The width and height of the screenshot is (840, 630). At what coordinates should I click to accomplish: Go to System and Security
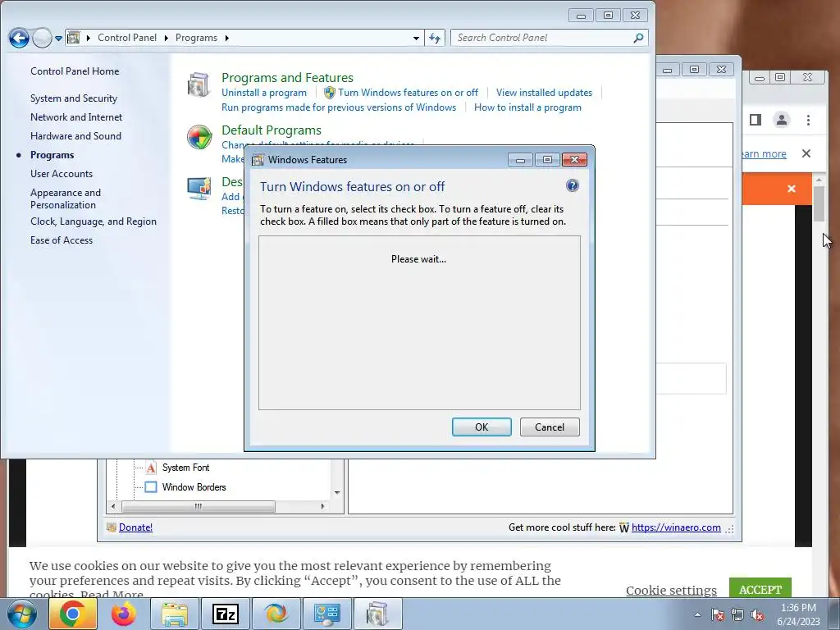73,98
